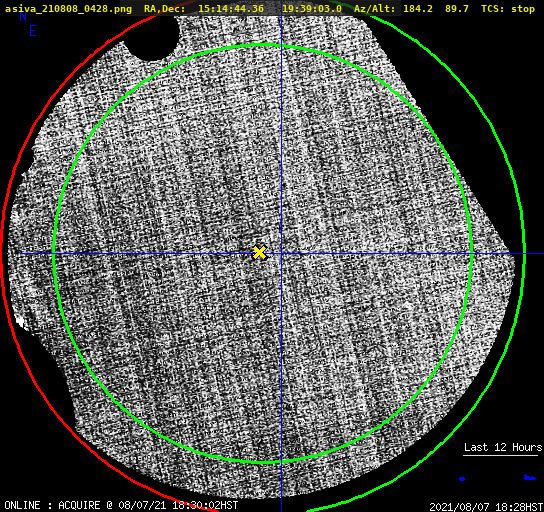
Task: Click the yellow X telescope pointing marker
Action: pos(260,253)
